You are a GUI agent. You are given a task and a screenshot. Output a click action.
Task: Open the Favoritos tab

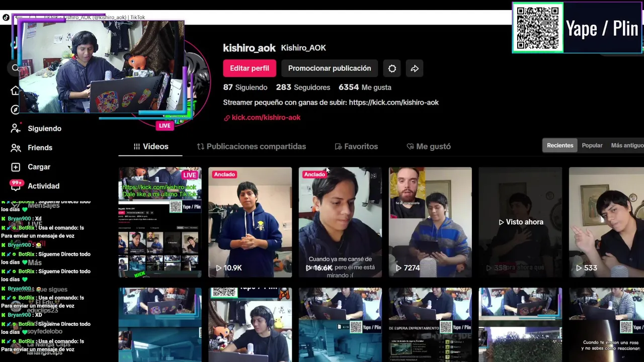tap(356, 146)
